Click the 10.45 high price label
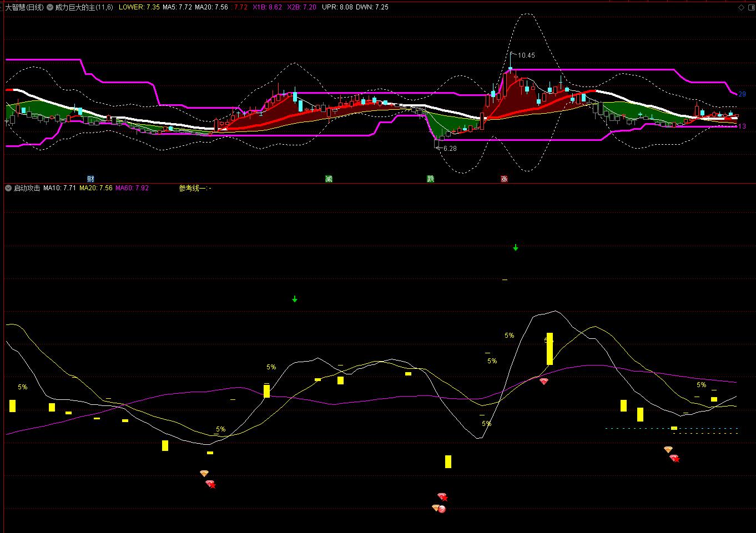756x533 pixels. (526, 55)
